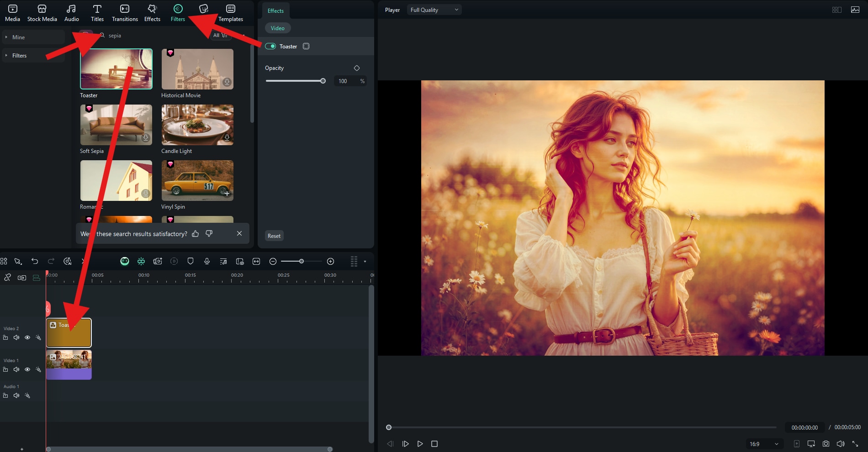Adjust the timeline zoom slider
Image resolution: width=868 pixels, height=452 pixels.
pos(301,261)
